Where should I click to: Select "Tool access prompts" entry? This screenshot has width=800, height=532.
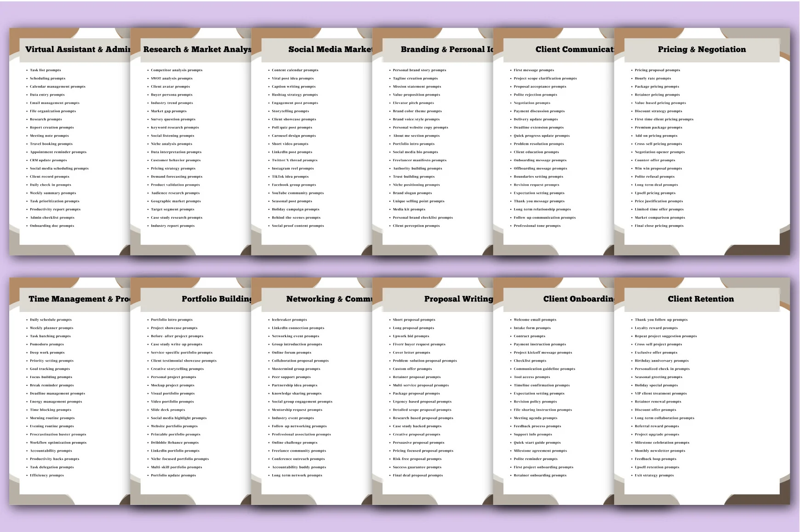click(531, 377)
